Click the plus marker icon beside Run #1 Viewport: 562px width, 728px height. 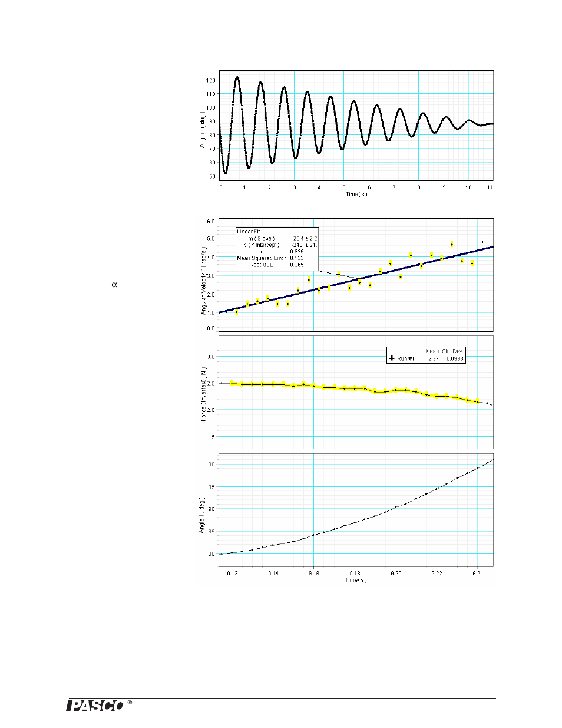[392, 358]
